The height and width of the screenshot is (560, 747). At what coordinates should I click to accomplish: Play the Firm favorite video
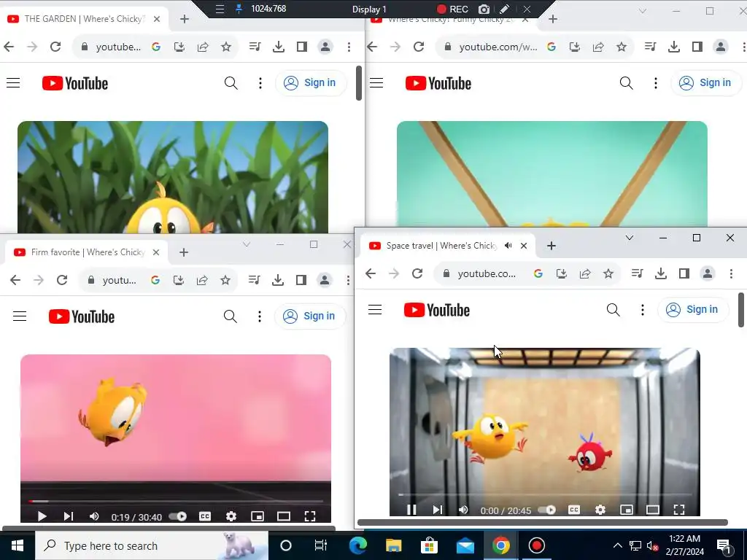pyautogui.click(x=42, y=516)
